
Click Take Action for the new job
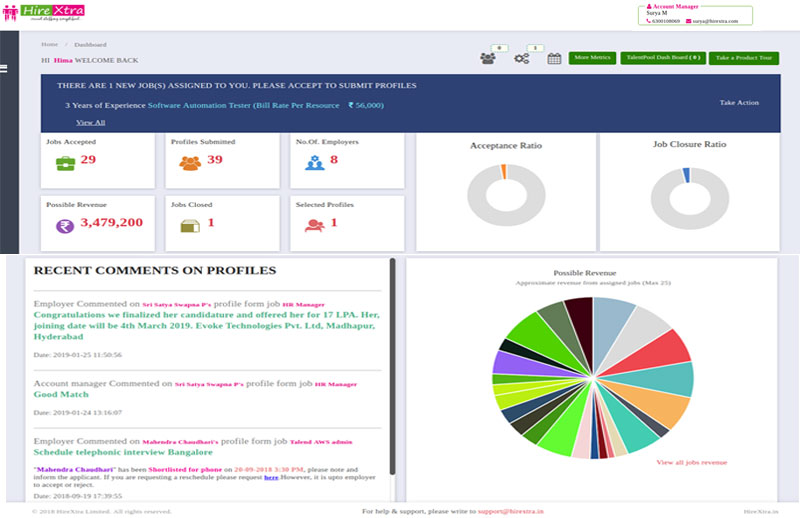point(739,103)
